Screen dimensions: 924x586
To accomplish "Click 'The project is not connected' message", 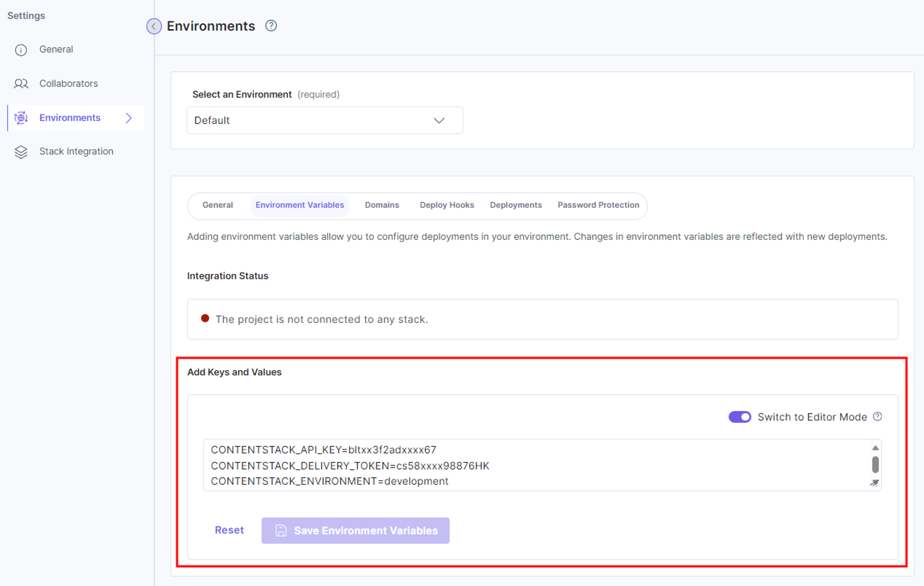I will [321, 319].
